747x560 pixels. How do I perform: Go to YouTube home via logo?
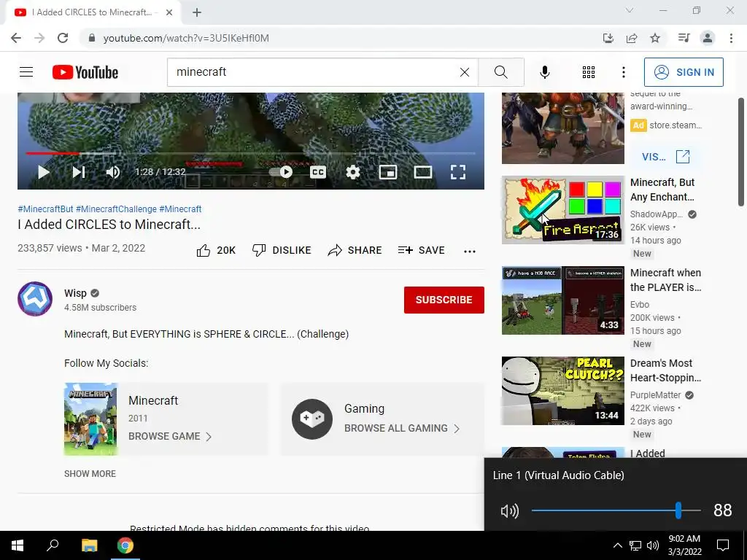pyautogui.click(x=85, y=72)
